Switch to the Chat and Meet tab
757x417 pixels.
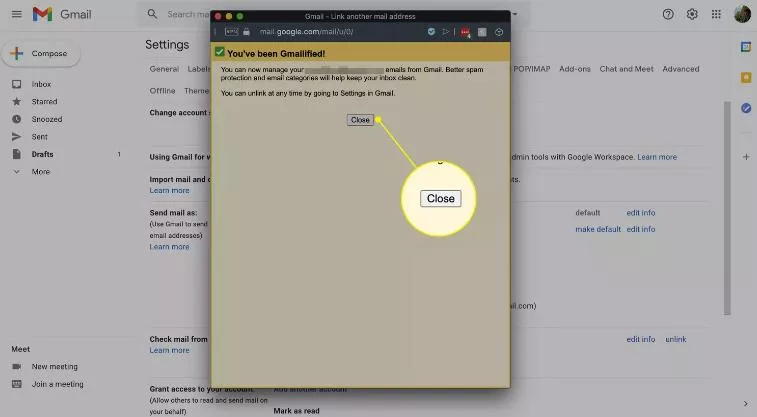click(626, 69)
